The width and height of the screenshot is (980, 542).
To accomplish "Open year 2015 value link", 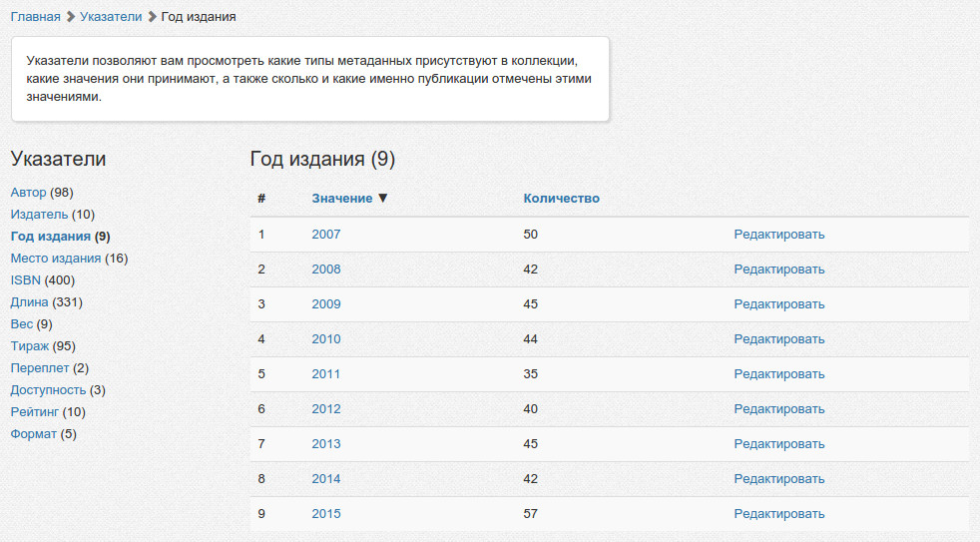I will click(x=325, y=514).
